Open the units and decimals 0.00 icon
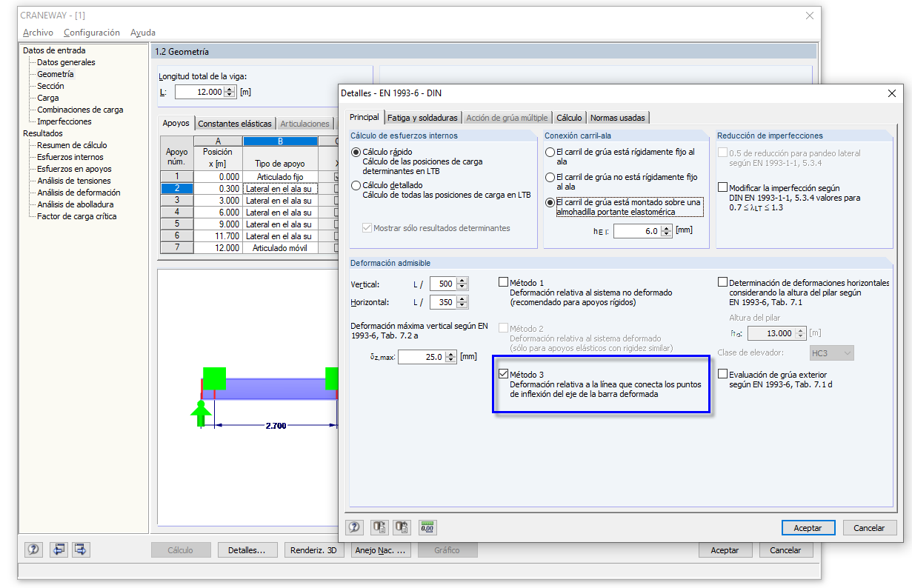The image size is (912, 588). (427, 527)
